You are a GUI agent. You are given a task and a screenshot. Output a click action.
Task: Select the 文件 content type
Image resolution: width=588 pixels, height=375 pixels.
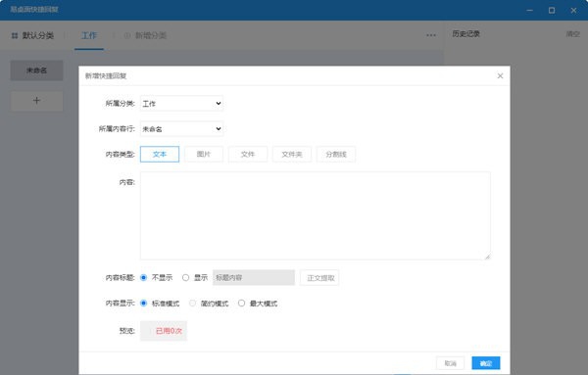click(x=248, y=155)
